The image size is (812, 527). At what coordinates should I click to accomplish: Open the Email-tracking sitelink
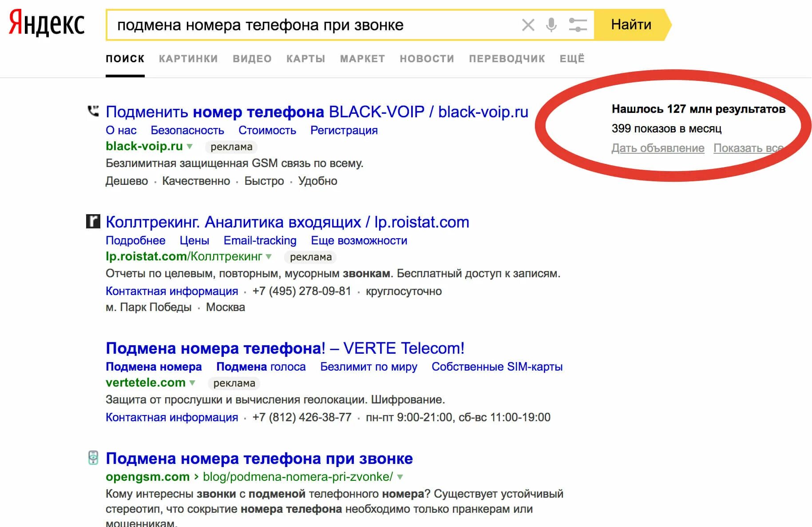coord(260,240)
